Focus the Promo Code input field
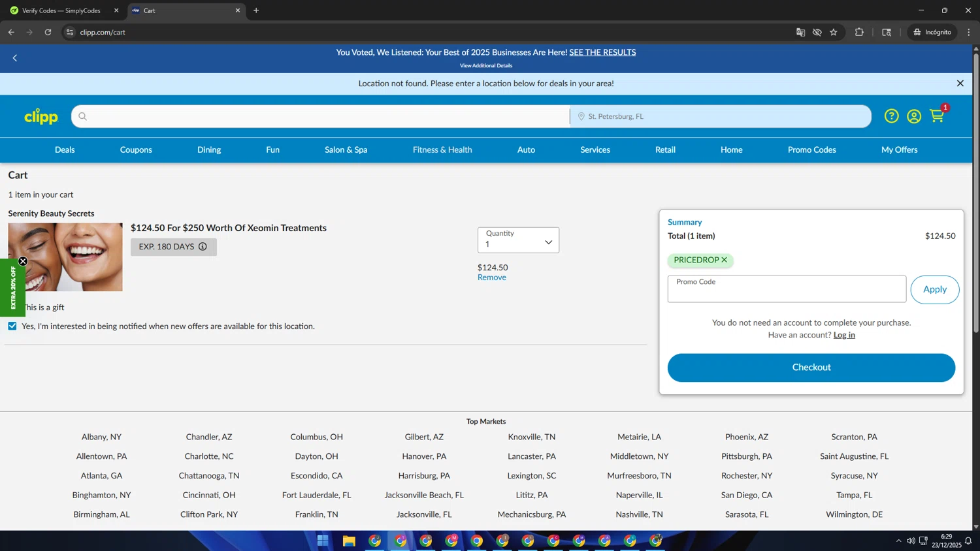Viewport: 980px width, 551px height. coord(787,289)
